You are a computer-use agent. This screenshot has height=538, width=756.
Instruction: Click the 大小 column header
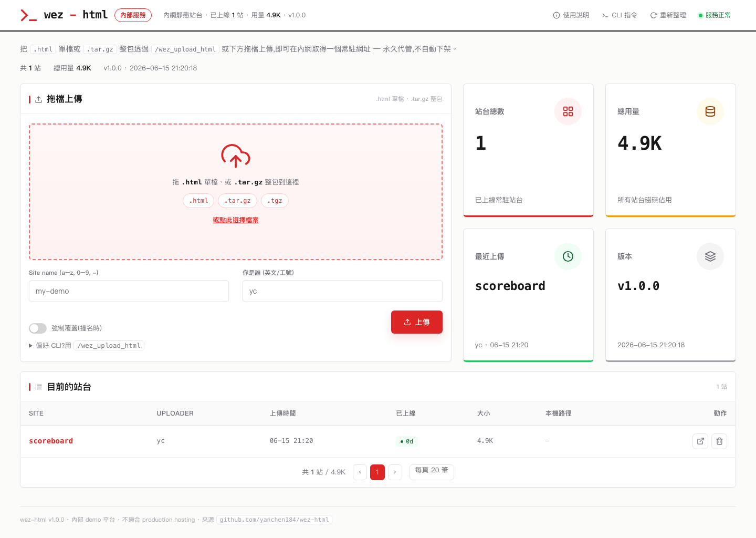(484, 413)
